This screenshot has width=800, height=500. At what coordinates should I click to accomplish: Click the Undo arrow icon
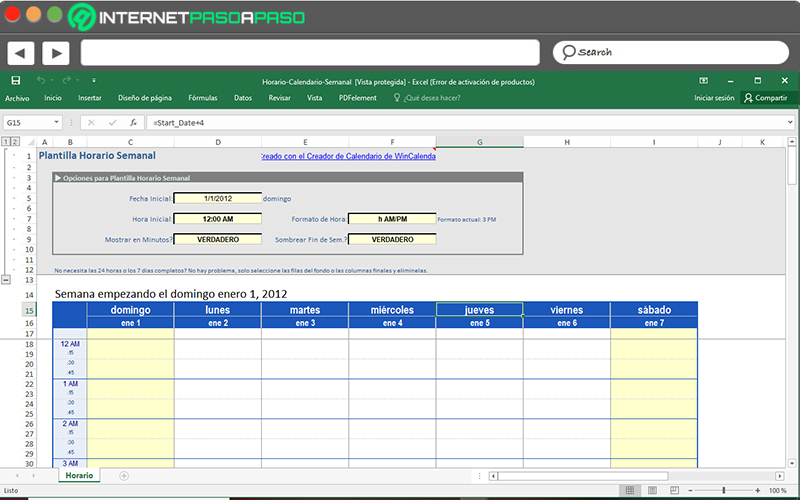click(41, 80)
